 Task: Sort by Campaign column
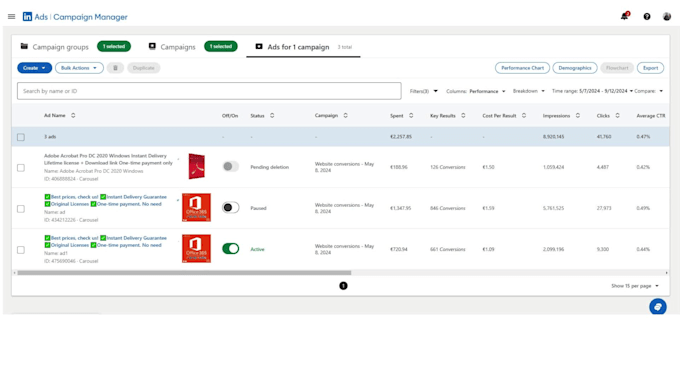[345, 115]
